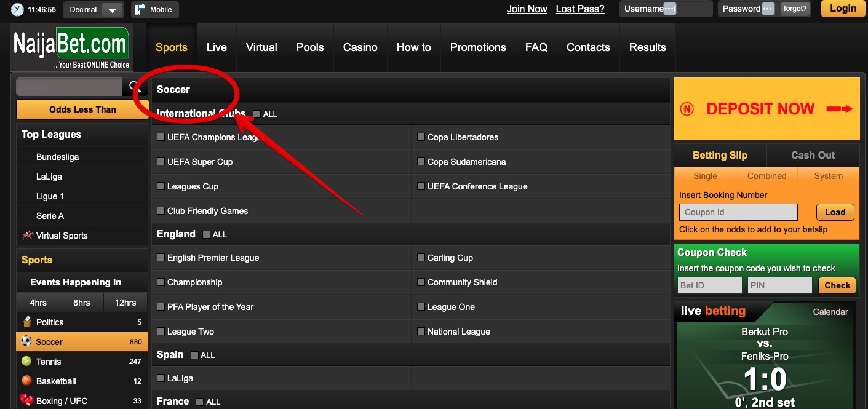868x409 pixels.
Task: Open the Decimal odds format dropdown
Action: 93,10
